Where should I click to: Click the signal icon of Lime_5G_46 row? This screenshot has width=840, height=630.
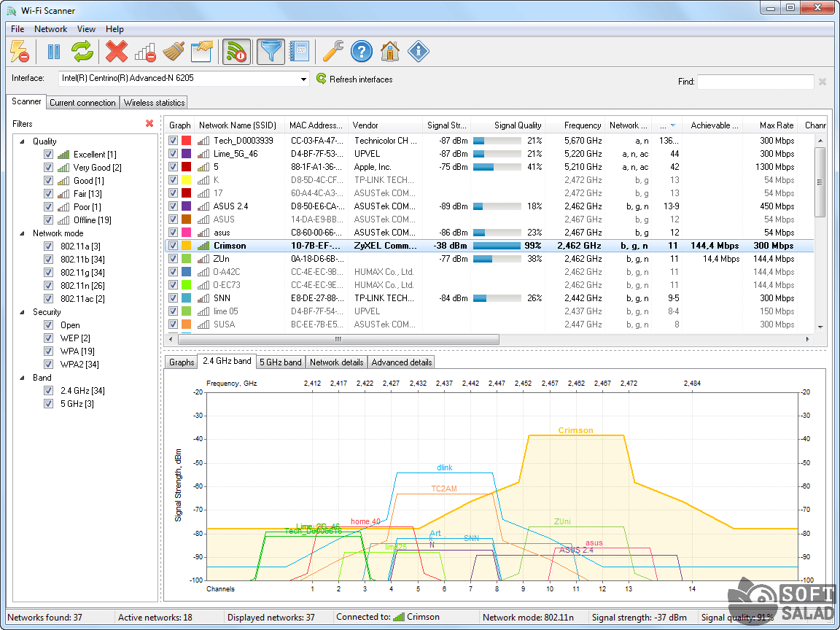(203, 154)
